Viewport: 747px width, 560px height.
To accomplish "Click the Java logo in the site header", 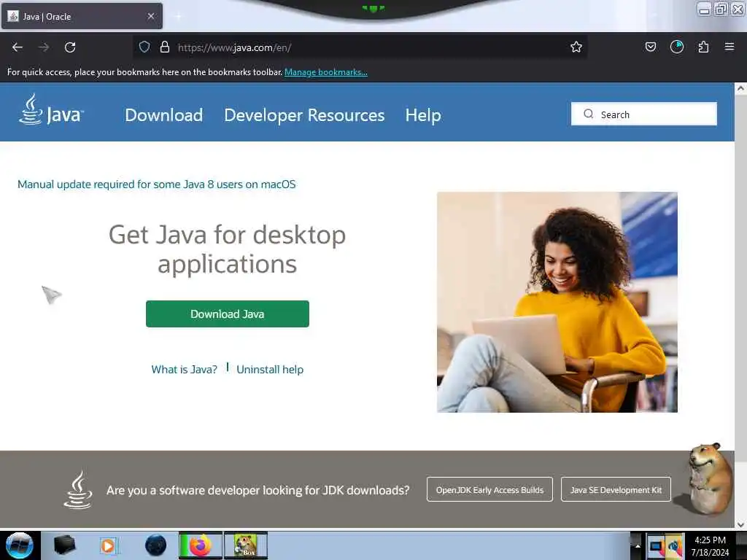I will 51,109.
